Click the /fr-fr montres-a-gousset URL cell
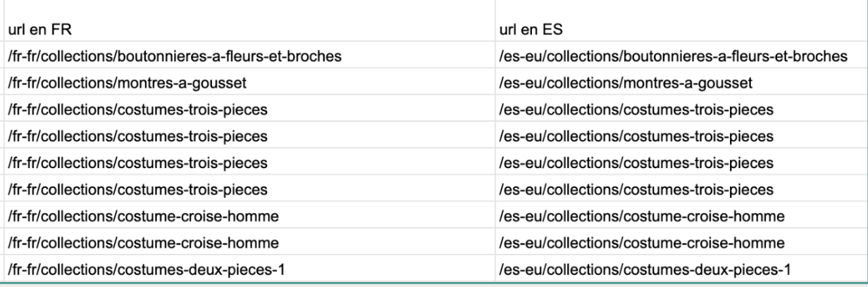The width and height of the screenshot is (868, 287). [x=247, y=82]
